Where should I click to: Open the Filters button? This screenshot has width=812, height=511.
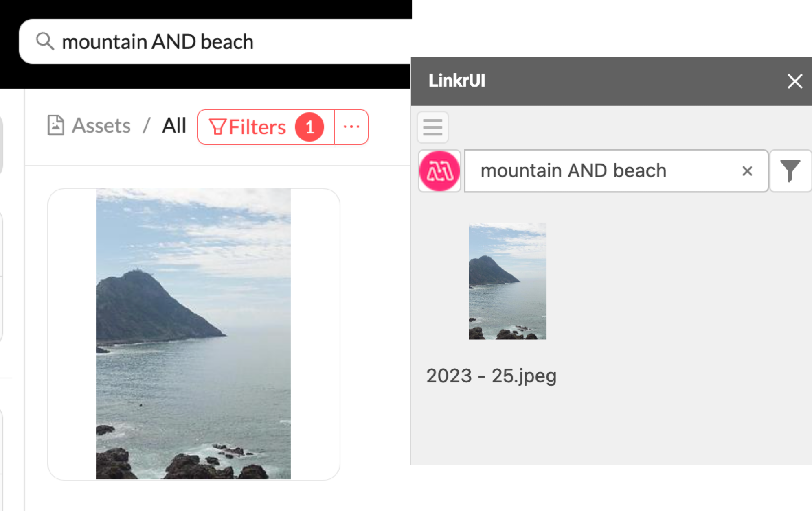pos(257,127)
